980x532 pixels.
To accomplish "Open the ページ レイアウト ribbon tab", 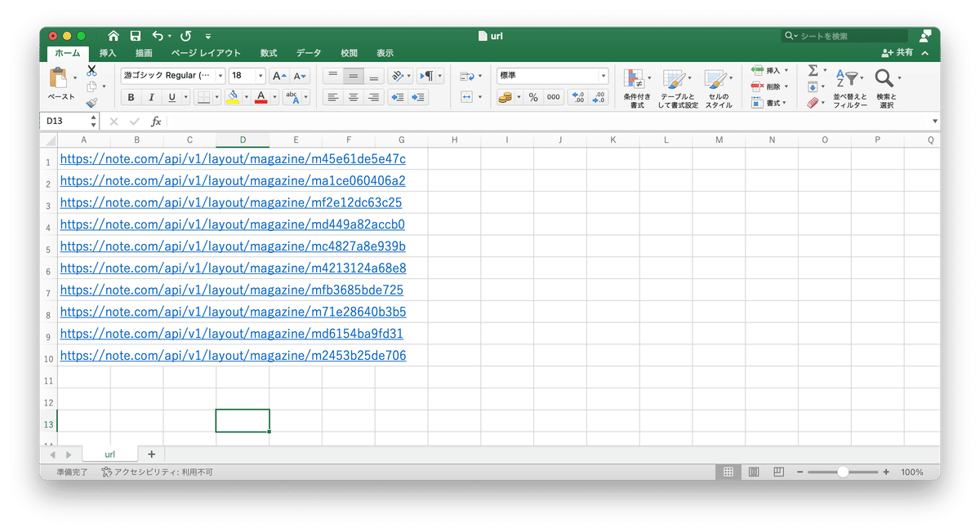I will coord(206,53).
